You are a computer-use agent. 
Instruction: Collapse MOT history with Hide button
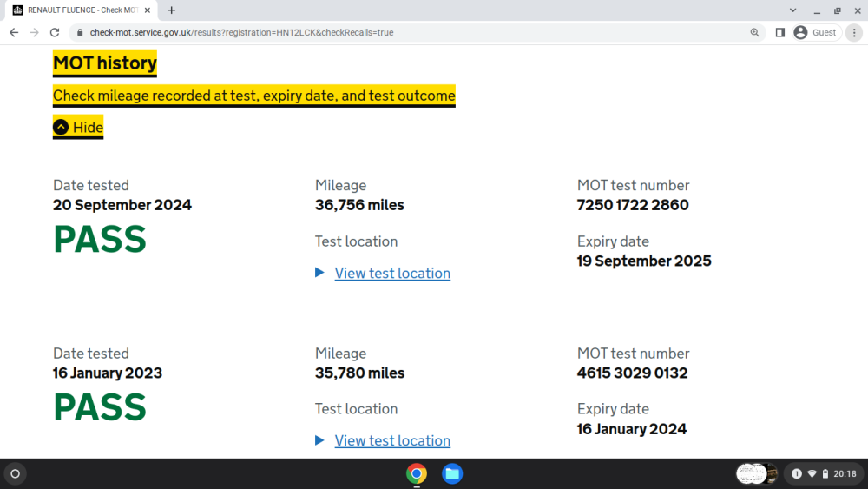coord(78,128)
